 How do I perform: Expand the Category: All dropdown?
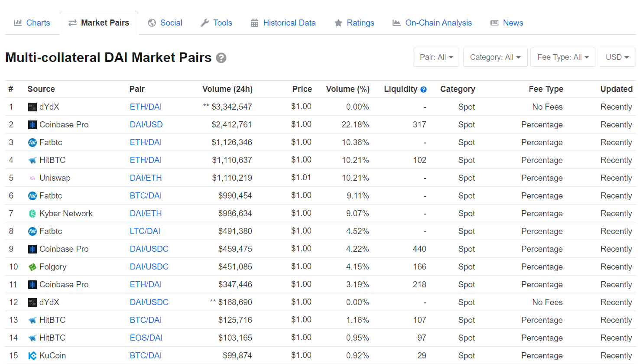click(495, 57)
